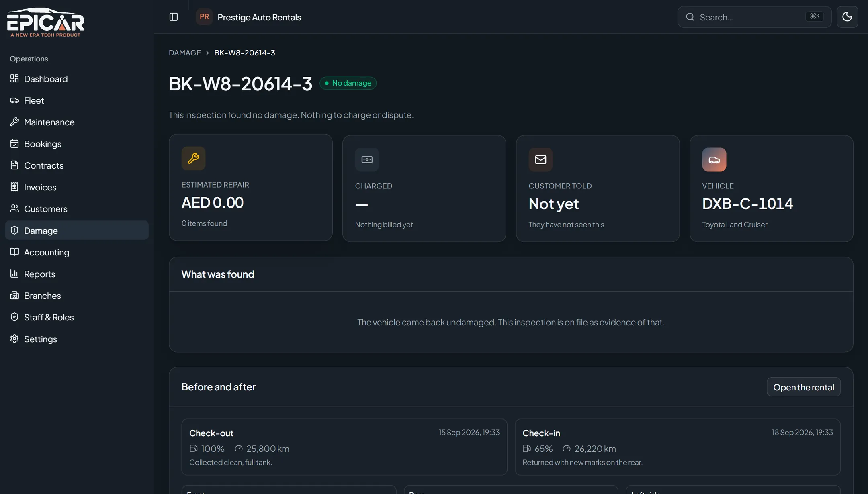Click the EPICAR logo
This screenshot has width=868, height=494.
click(45, 22)
